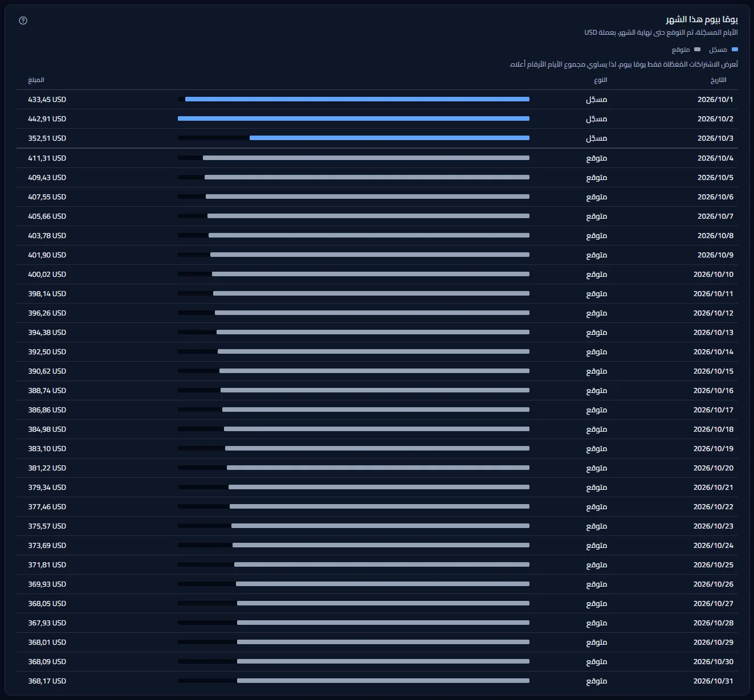The height and width of the screenshot is (700, 754).
Task: Select the 2026/10/15 date cell
Action: point(714,371)
